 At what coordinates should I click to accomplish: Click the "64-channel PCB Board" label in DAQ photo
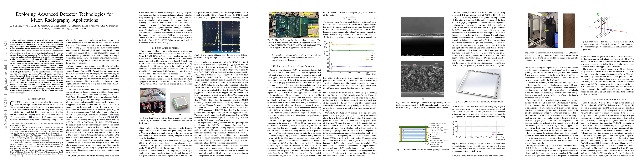(313, 28)
